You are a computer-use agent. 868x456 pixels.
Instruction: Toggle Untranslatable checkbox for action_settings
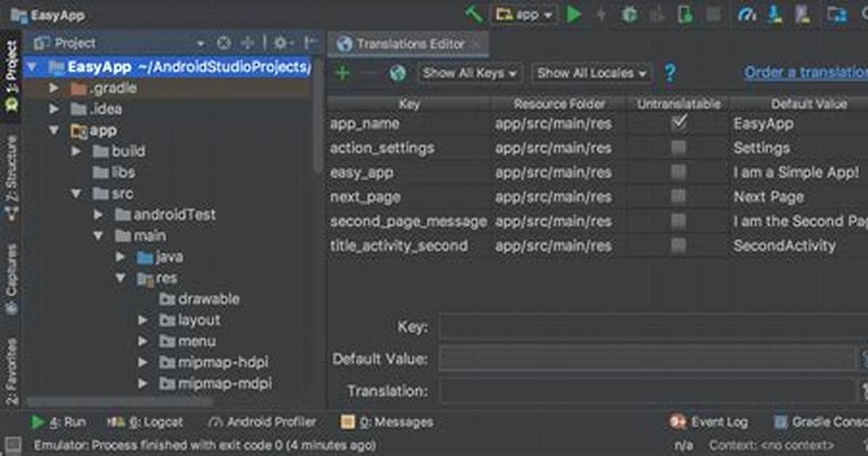click(679, 147)
